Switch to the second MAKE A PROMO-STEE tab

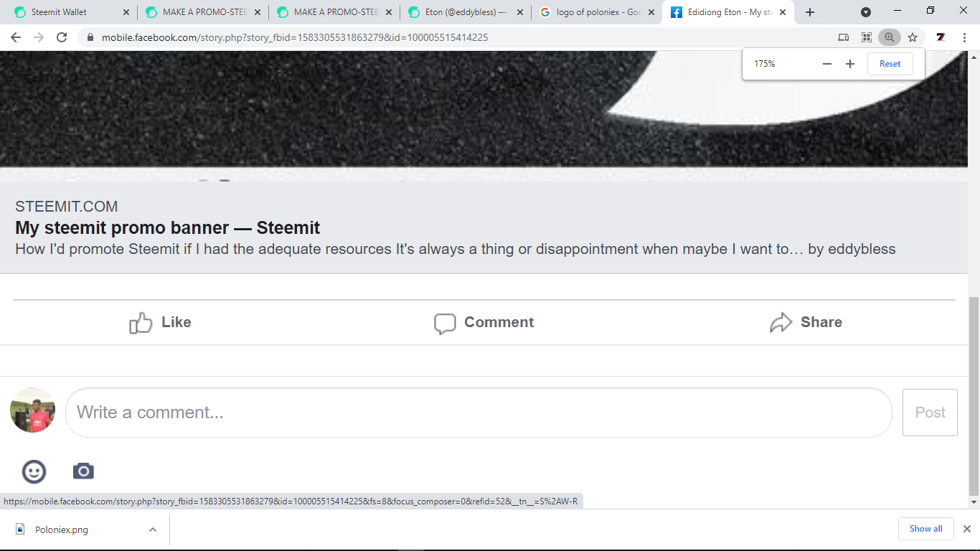click(x=334, y=12)
